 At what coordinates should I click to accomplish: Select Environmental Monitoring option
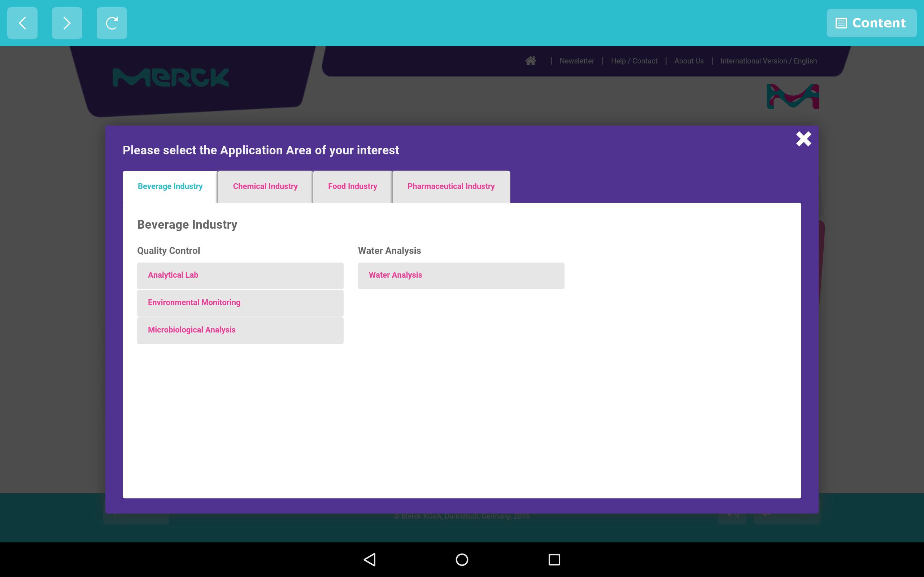tap(240, 303)
